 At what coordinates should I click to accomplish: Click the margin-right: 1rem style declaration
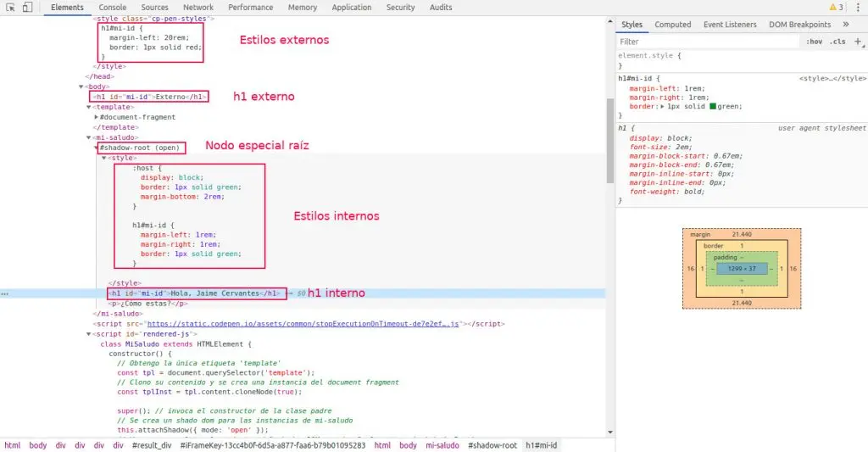pyautogui.click(x=670, y=98)
